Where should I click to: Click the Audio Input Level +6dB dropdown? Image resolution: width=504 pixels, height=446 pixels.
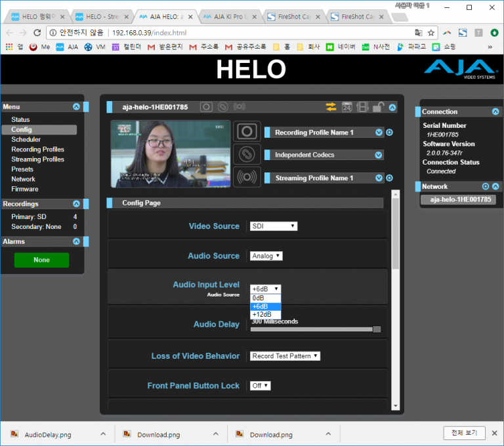(266, 289)
